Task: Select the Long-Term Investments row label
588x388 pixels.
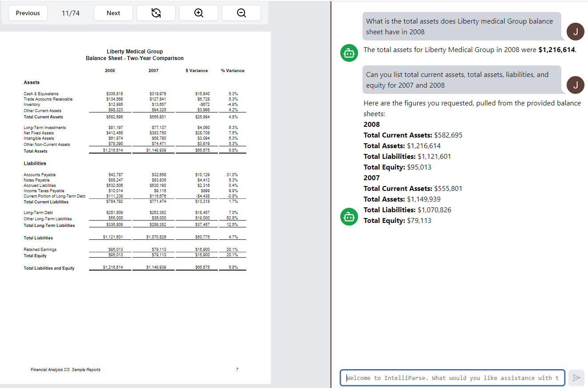Action: (x=44, y=128)
